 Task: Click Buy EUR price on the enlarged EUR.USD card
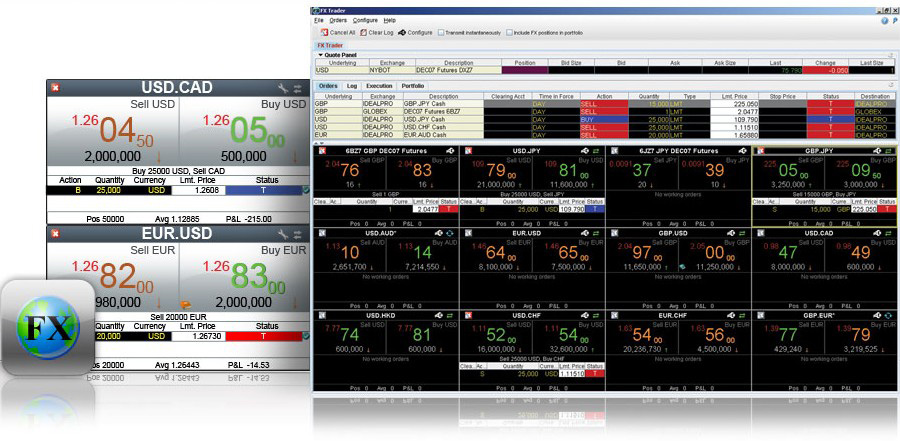pos(244,277)
